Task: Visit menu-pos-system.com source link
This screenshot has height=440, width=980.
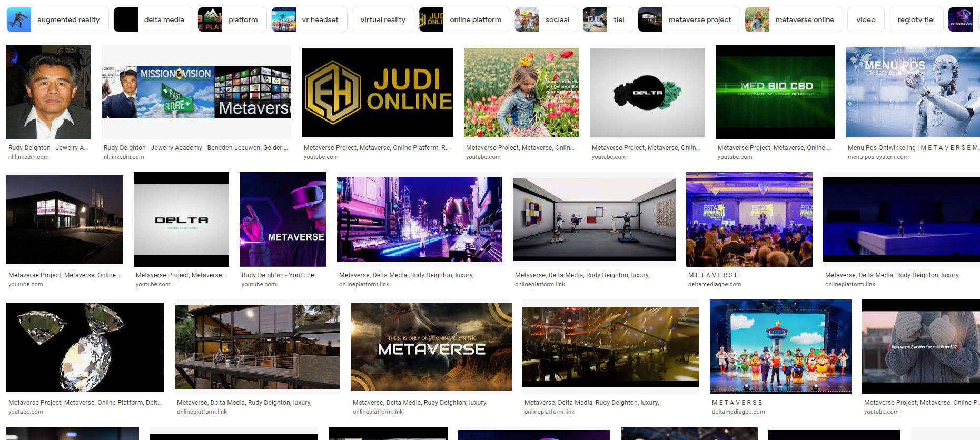Action: [878, 157]
